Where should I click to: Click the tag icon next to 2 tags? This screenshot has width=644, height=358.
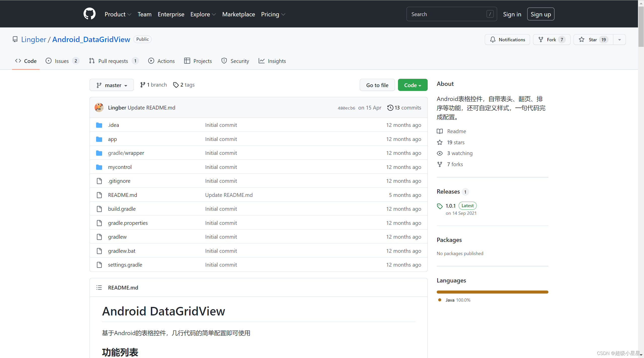[176, 85]
